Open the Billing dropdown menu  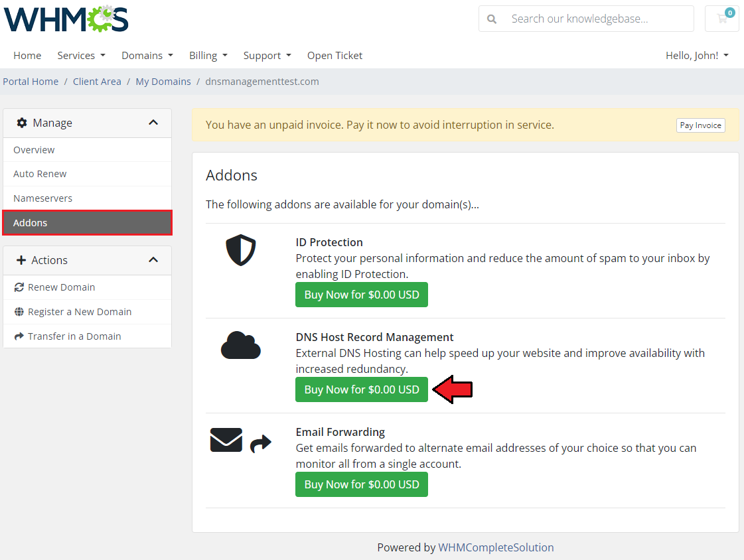click(208, 56)
